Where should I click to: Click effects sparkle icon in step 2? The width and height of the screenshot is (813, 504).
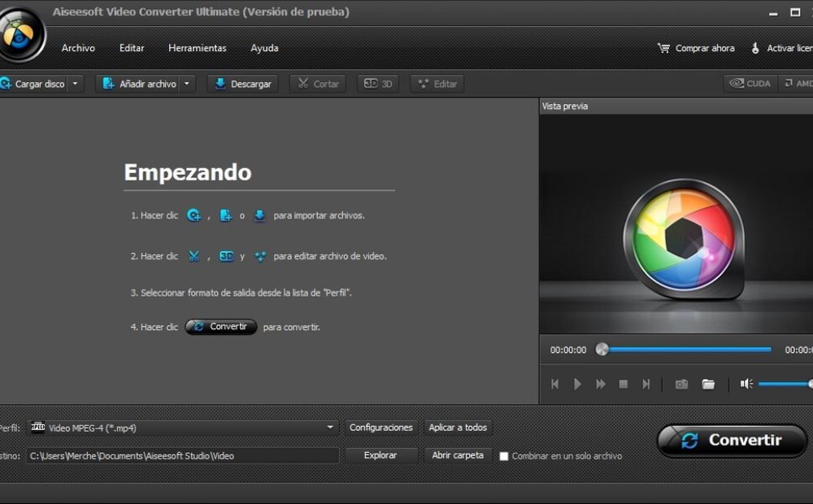click(x=260, y=256)
